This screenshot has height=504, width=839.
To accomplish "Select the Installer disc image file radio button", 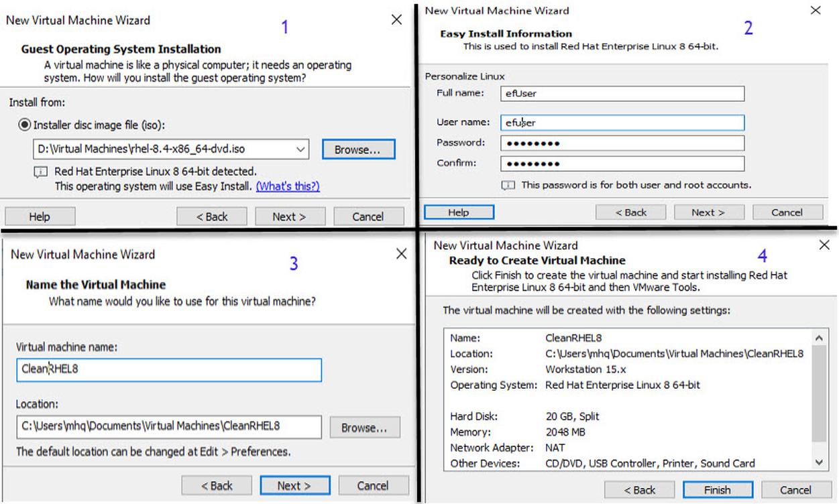I will (25, 125).
